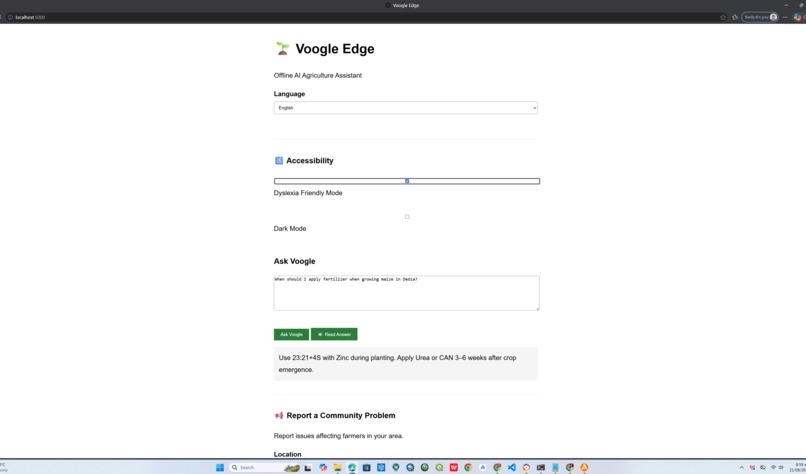Click the Location label text
806x474 pixels.
287,454
